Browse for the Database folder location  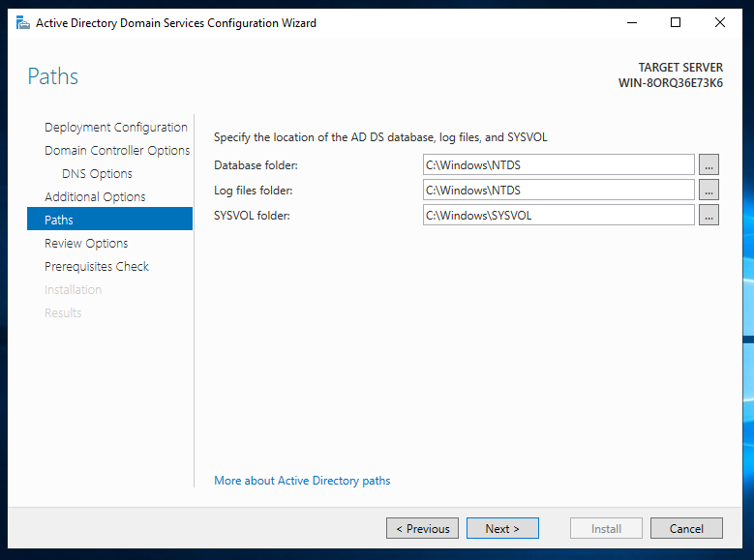(x=709, y=164)
